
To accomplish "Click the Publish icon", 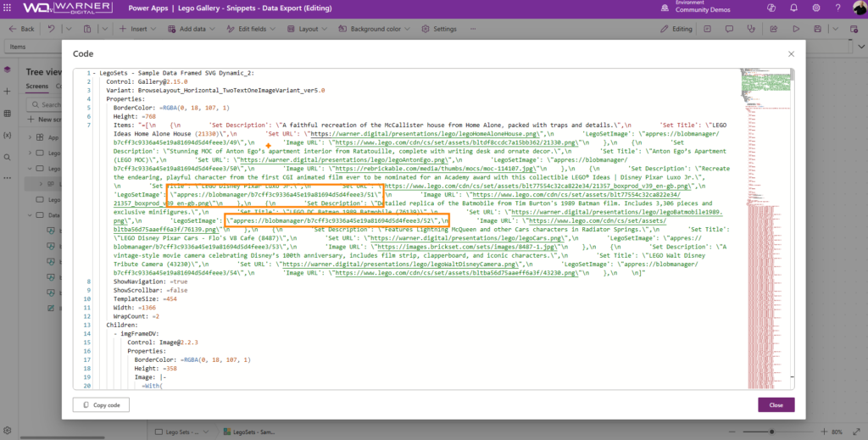I will 854,29.
